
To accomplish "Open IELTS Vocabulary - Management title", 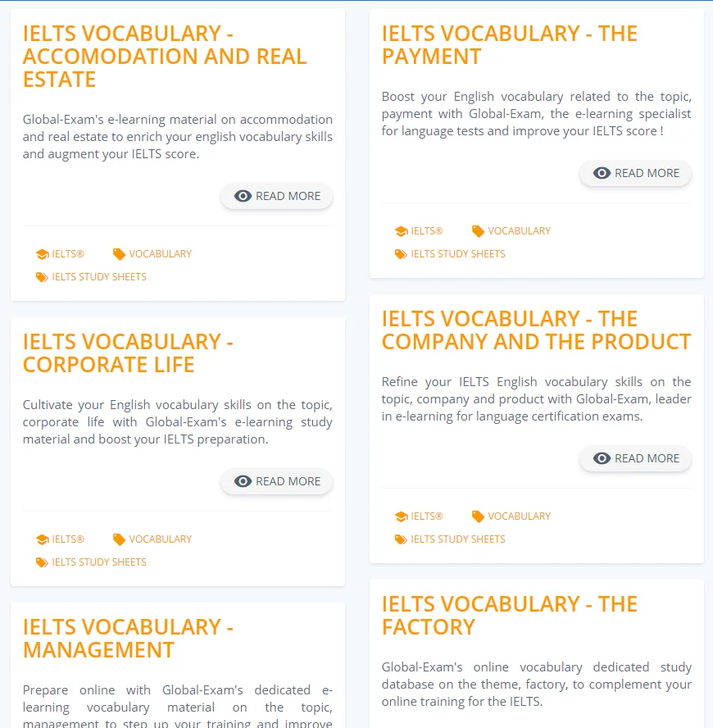I will [x=128, y=639].
